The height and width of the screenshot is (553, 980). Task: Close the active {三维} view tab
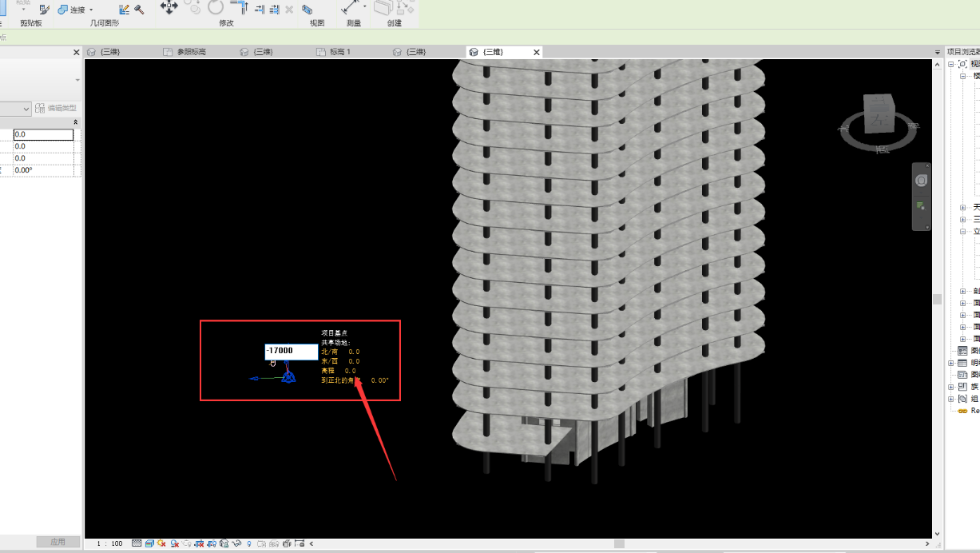tap(537, 52)
